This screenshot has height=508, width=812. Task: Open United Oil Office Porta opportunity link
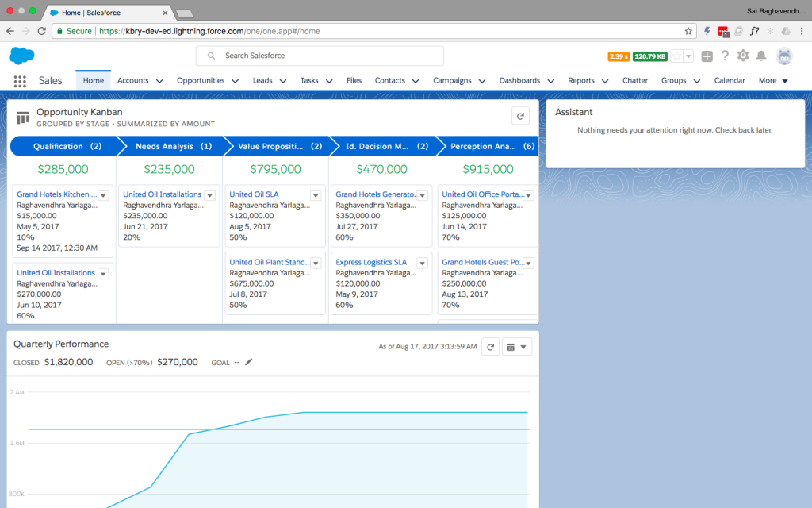482,194
